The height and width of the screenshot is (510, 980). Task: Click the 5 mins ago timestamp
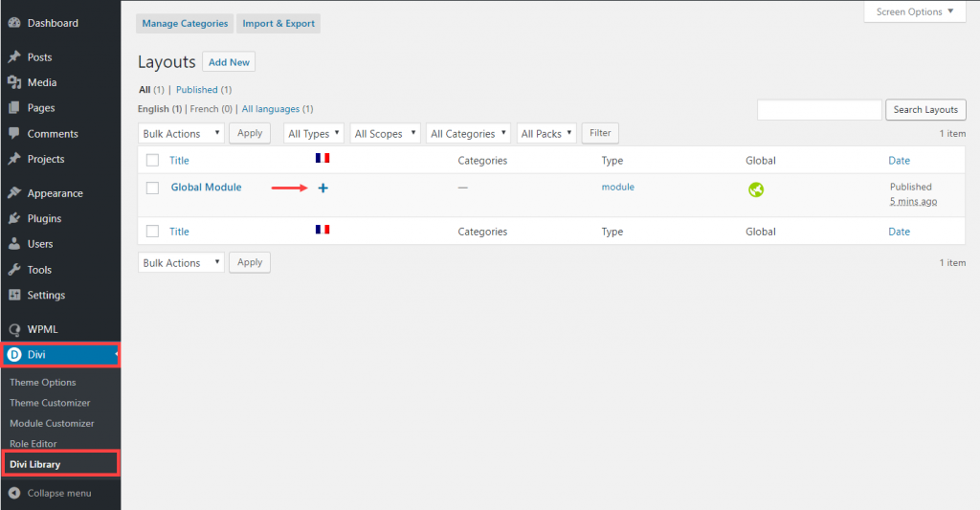click(x=914, y=201)
